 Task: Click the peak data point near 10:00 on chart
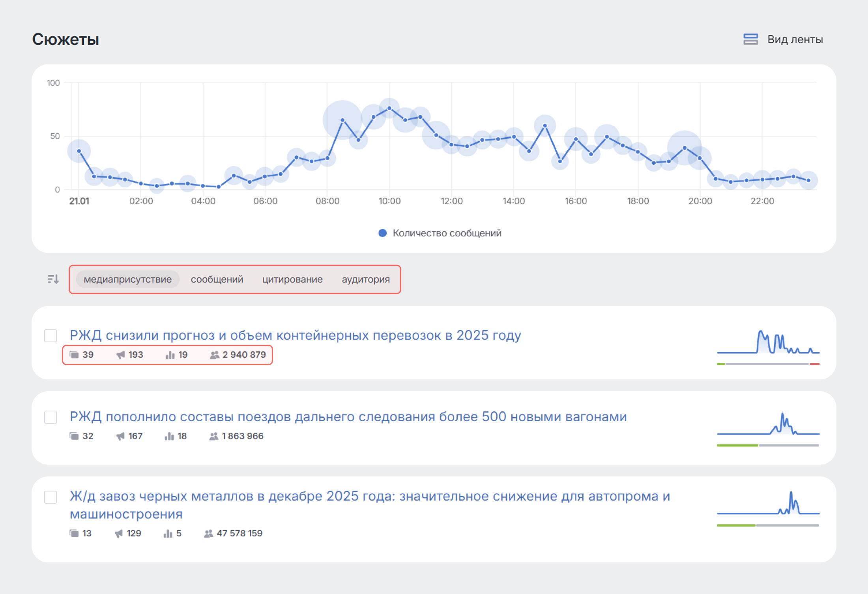(x=390, y=107)
